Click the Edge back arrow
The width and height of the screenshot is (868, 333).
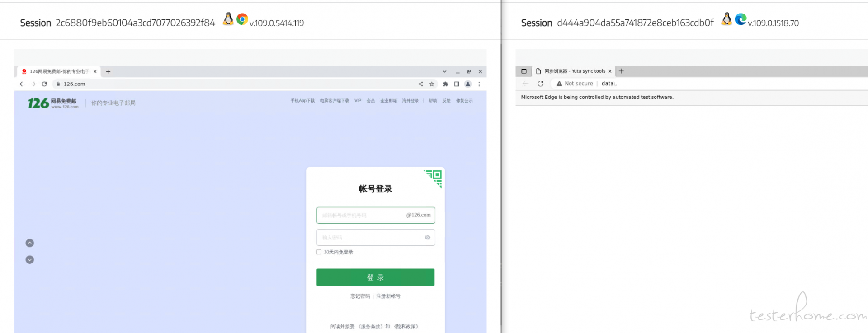(x=525, y=84)
